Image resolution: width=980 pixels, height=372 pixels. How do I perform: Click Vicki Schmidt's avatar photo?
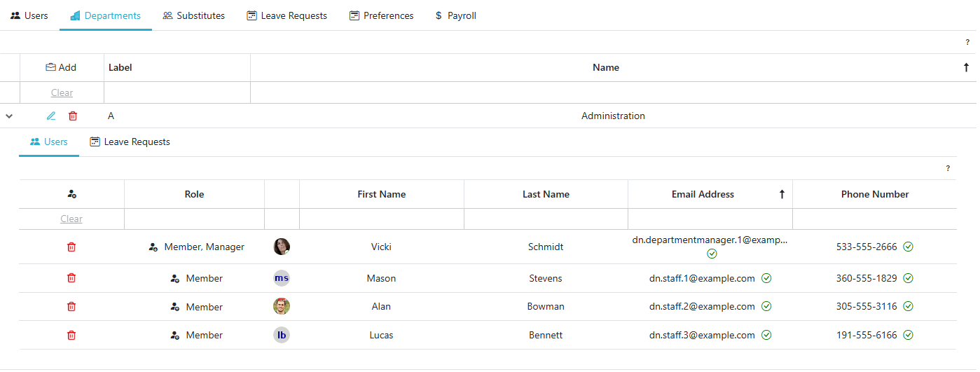tap(282, 247)
